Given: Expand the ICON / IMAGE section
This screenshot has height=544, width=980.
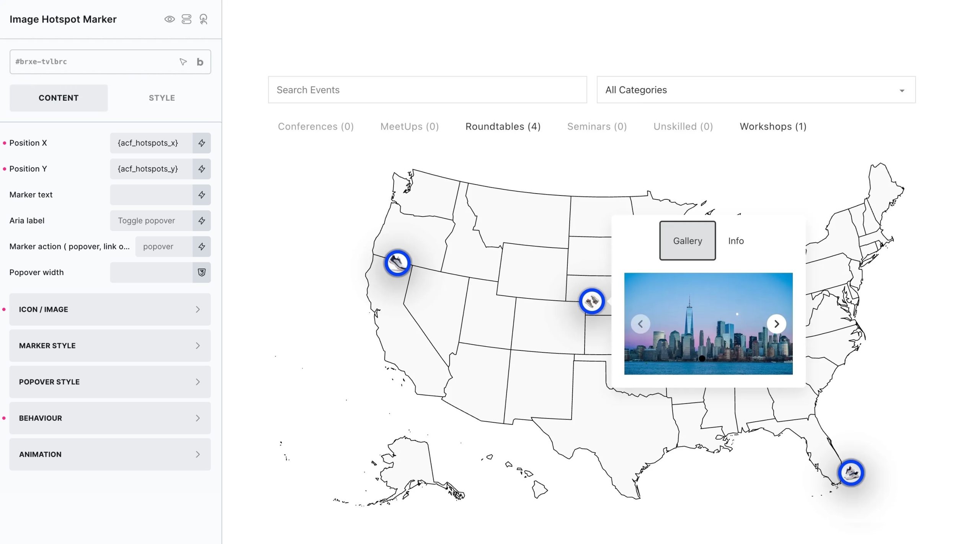Looking at the screenshot, I should (x=110, y=309).
